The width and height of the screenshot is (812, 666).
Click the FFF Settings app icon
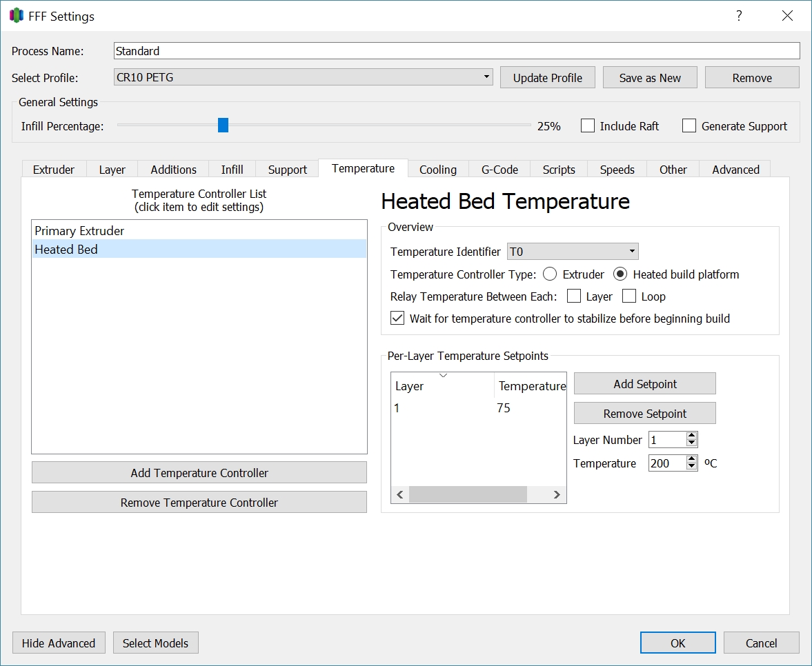click(x=17, y=16)
